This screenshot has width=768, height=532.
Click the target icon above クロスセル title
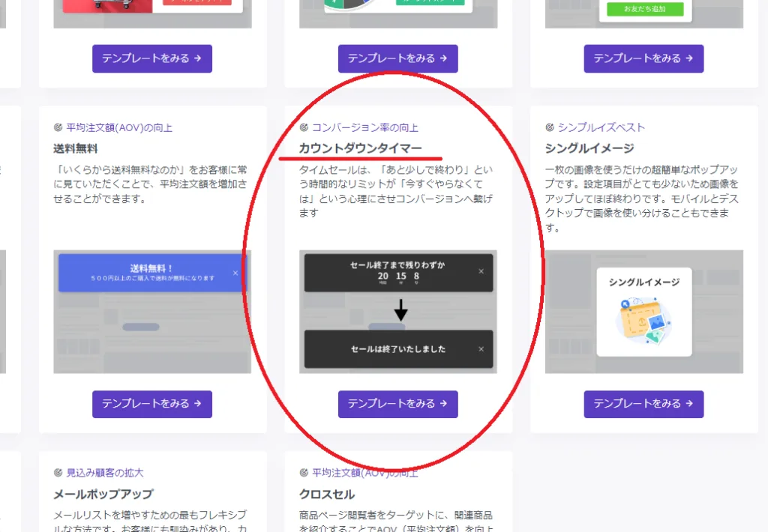tap(304, 472)
